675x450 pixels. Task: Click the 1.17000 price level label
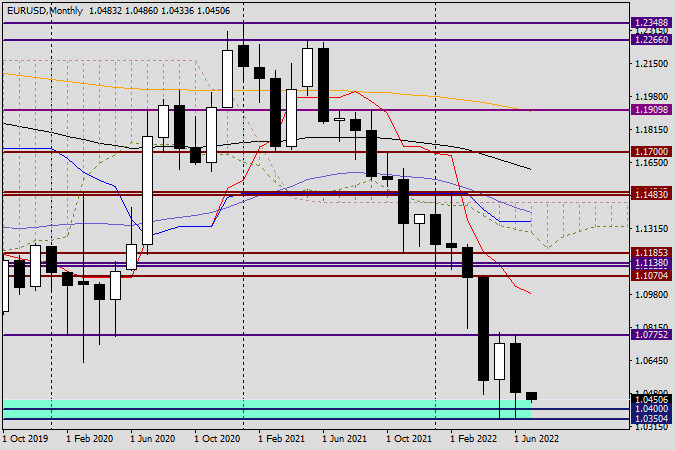tap(652, 152)
